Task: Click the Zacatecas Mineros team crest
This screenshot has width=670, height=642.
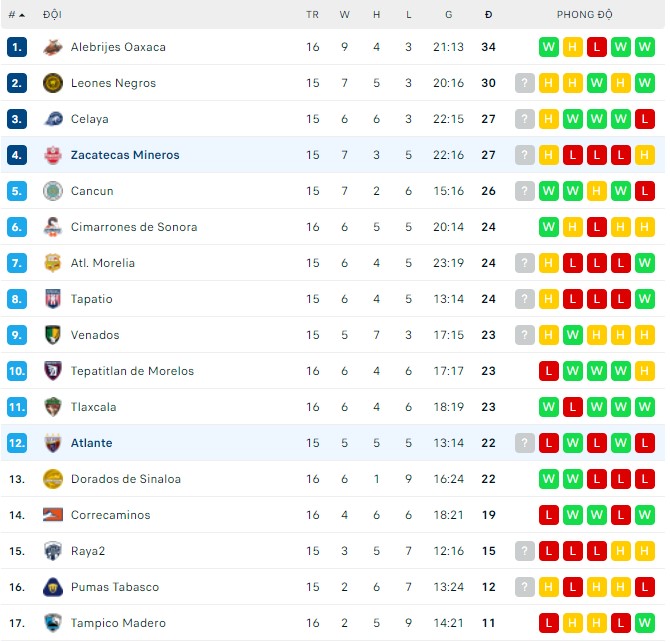Action: (53, 155)
